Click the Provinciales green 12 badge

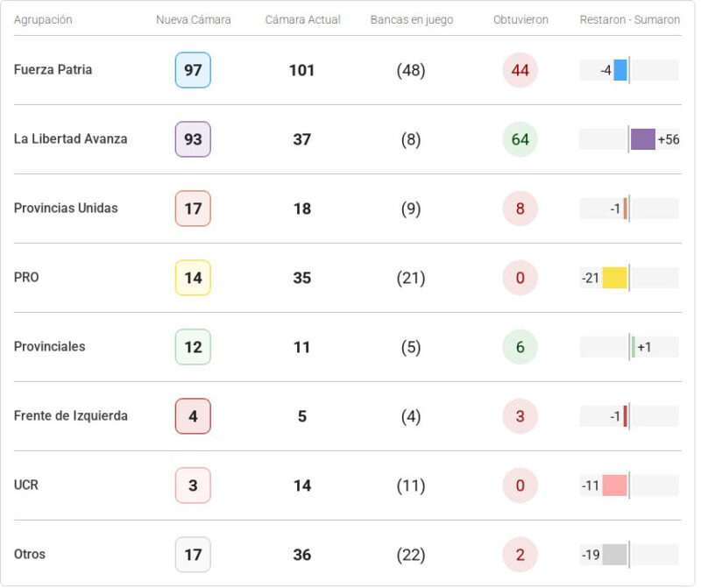click(x=193, y=347)
